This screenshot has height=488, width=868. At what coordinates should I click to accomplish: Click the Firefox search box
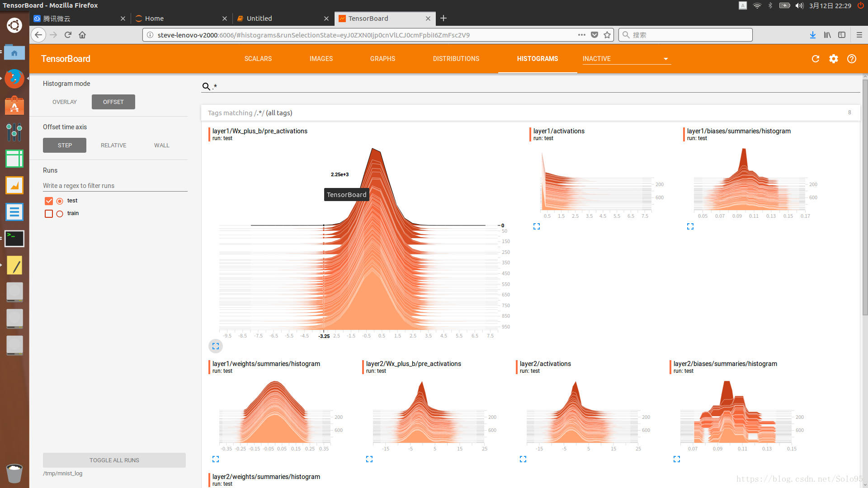pyautogui.click(x=685, y=35)
